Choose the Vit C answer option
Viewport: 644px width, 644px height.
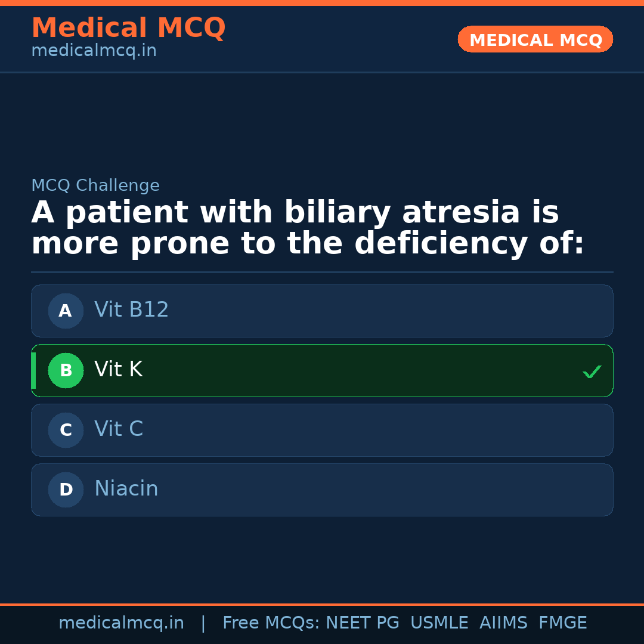click(322, 430)
